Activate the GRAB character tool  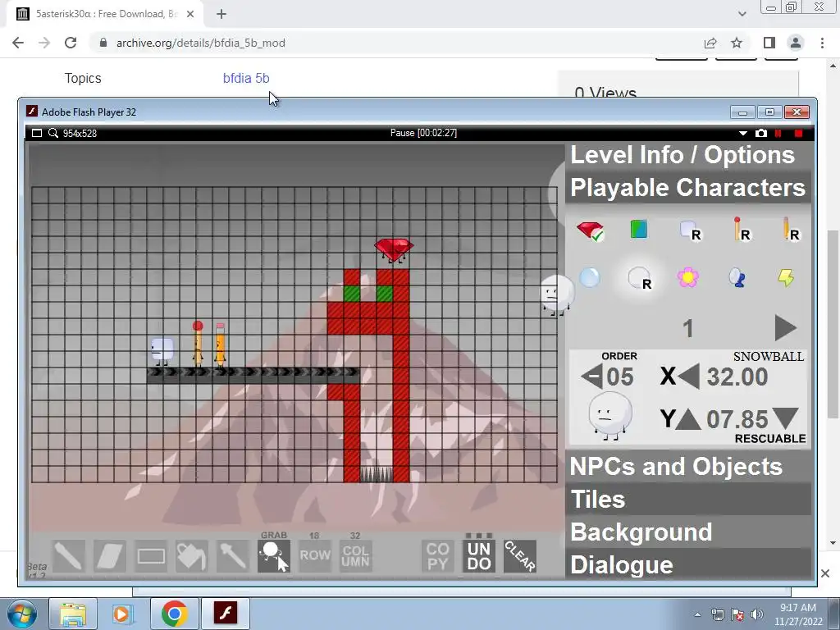pos(274,555)
